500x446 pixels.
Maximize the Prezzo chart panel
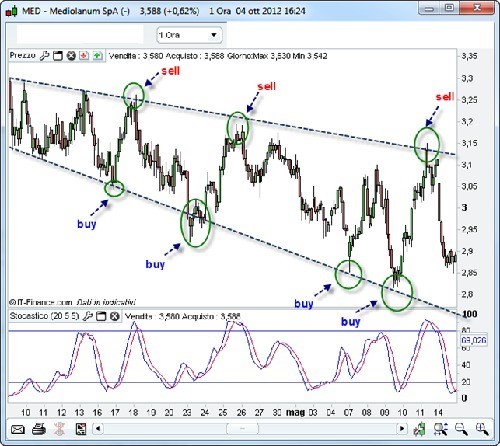click(x=58, y=56)
